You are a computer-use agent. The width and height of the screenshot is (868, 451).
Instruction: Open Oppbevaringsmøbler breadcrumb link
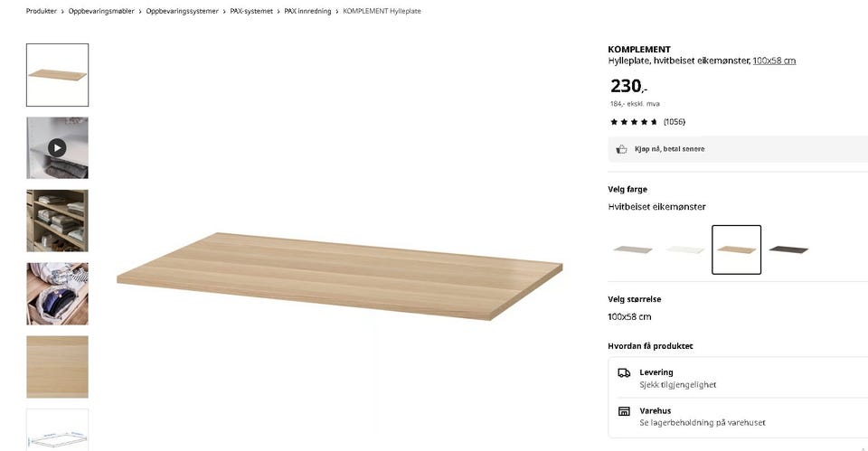tap(101, 11)
